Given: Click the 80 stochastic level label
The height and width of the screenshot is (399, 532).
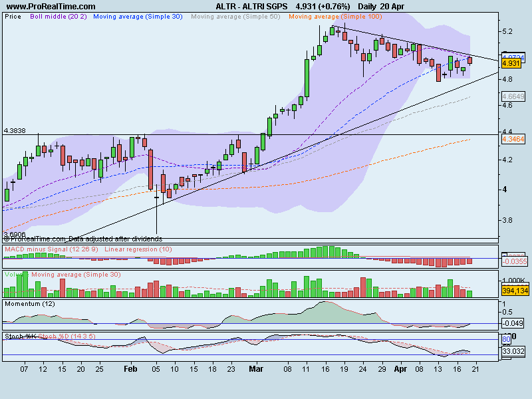Looking at the screenshot, I should (x=506, y=339).
